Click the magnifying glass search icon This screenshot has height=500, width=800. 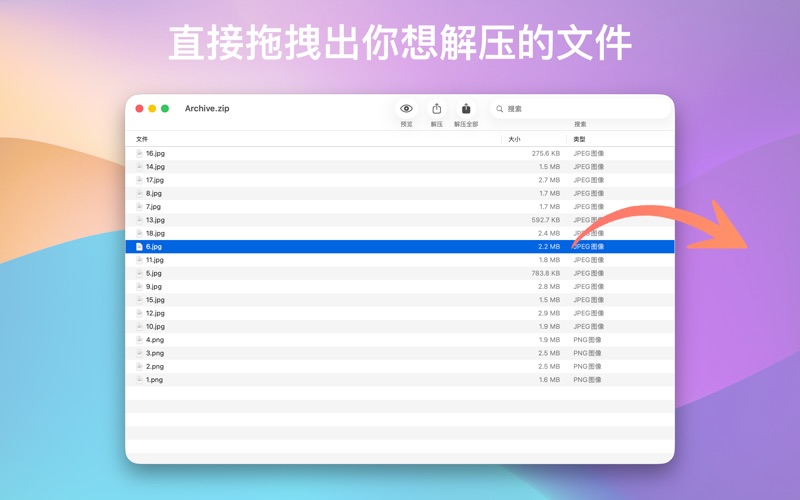(x=500, y=109)
